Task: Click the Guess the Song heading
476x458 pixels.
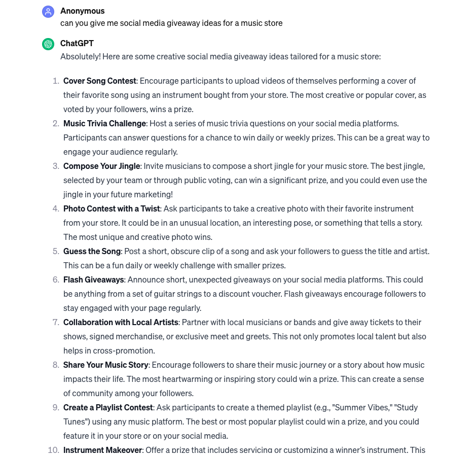Action: coord(92,251)
